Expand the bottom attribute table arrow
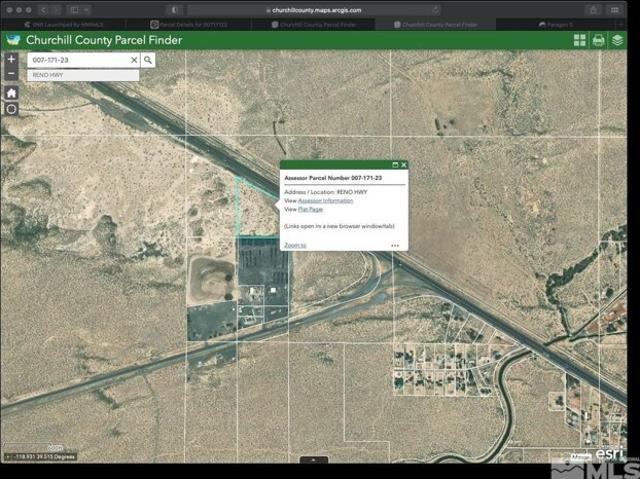The width and height of the screenshot is (640, 479). coord(314,459)
